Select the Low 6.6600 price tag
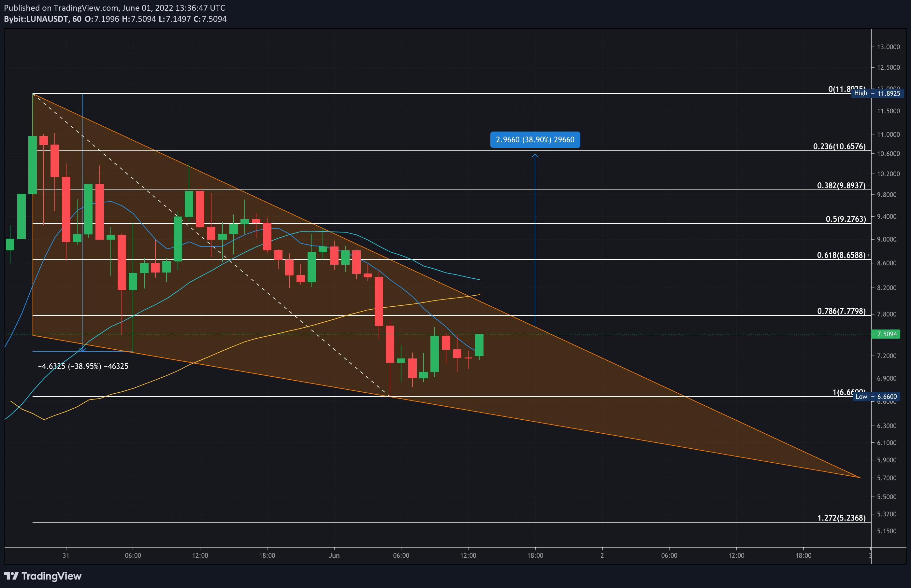 click(876, 397)
